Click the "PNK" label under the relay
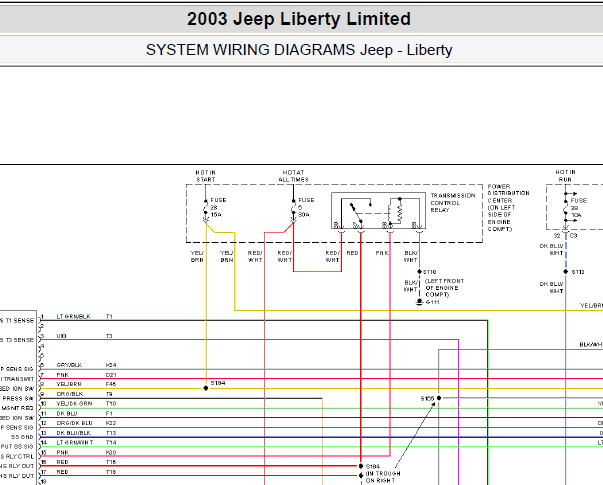The image size is (603, 485). click(x=382, y=253)
